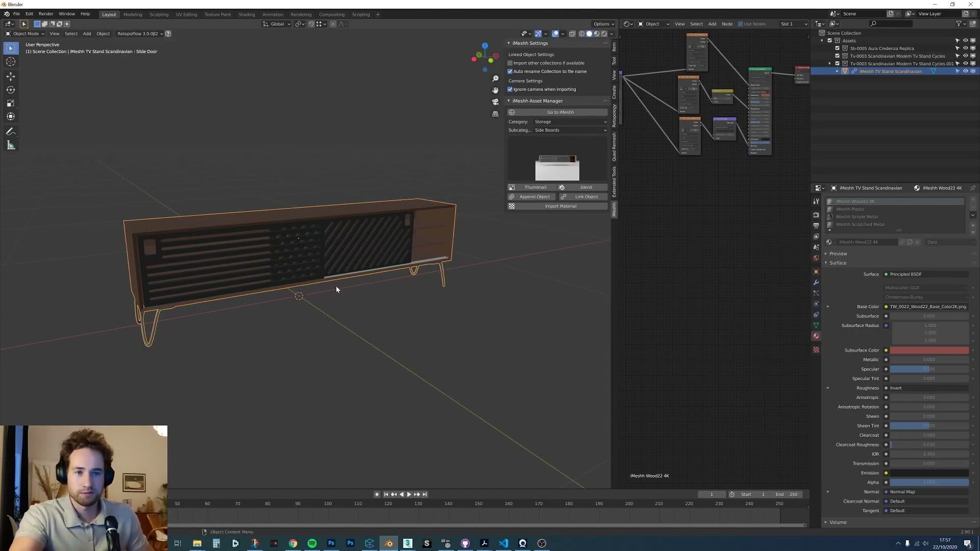Uncheck Ignore camera when importing
Image resolution: width=980 pixels, height=551 pixels.
pos(510,89)
